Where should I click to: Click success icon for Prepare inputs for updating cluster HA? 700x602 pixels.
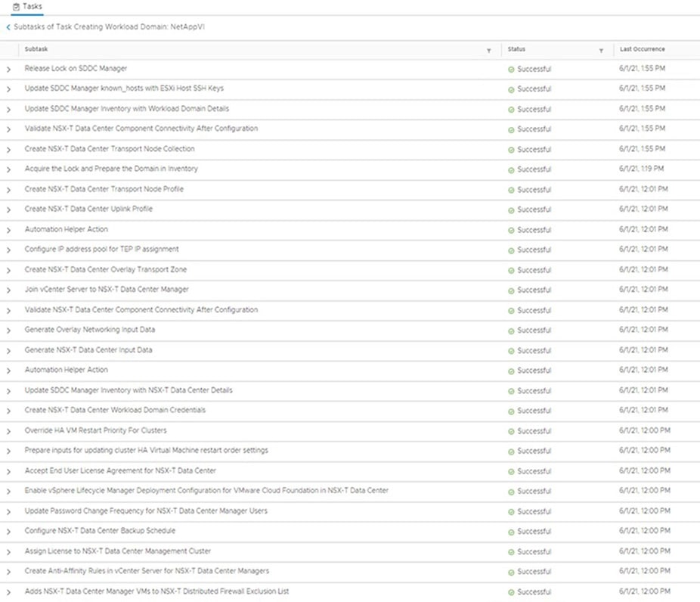pos(511,451)
